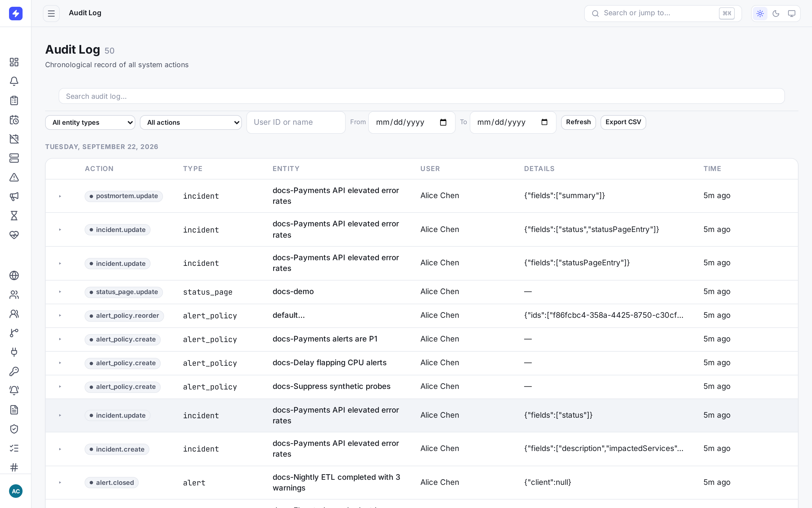Expand the docs-Delay flapping CPU alerts row
The image size is (812, 508).
point(60,363)
